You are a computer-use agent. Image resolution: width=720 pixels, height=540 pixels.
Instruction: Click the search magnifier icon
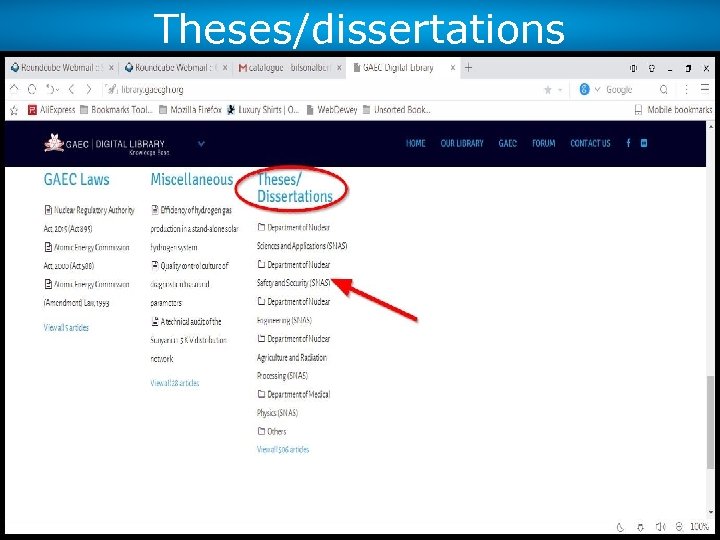(x=664, y=90)
